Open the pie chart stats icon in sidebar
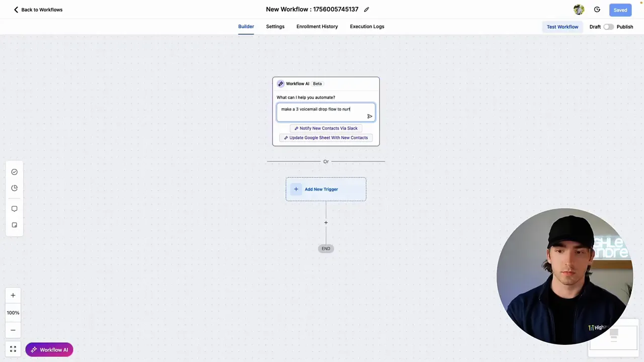The height and width of the screenshot is (362, 644). (x=14, y=188)
